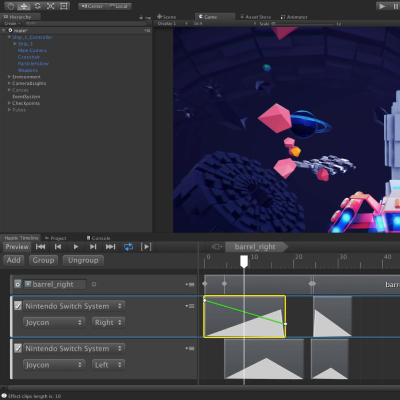Click the Add button
The image size is (400, 400).
pyautogui.click(x=14, y=260)
